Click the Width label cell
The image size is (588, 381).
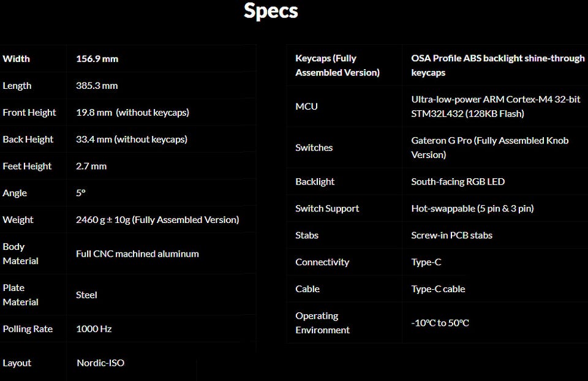(17, 59)
